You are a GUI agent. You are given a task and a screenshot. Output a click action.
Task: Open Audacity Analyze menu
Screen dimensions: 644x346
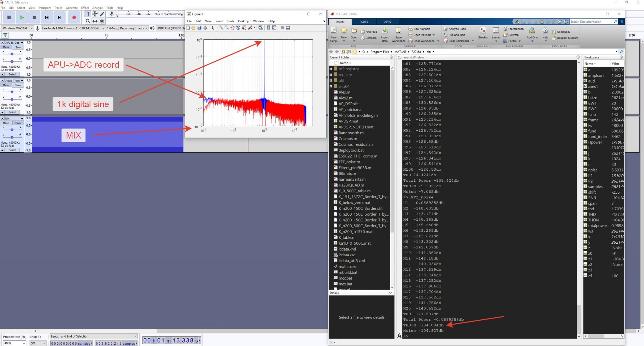(x=97, y=8)
